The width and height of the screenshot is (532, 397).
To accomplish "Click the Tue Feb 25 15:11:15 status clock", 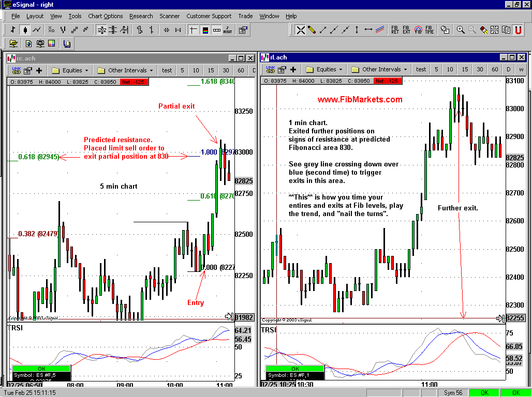I will click(x=30, y=392).
